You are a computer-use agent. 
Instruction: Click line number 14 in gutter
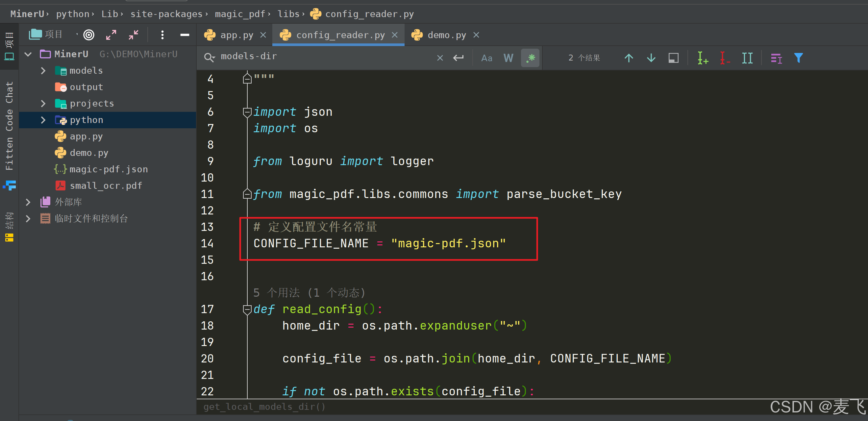207,243
